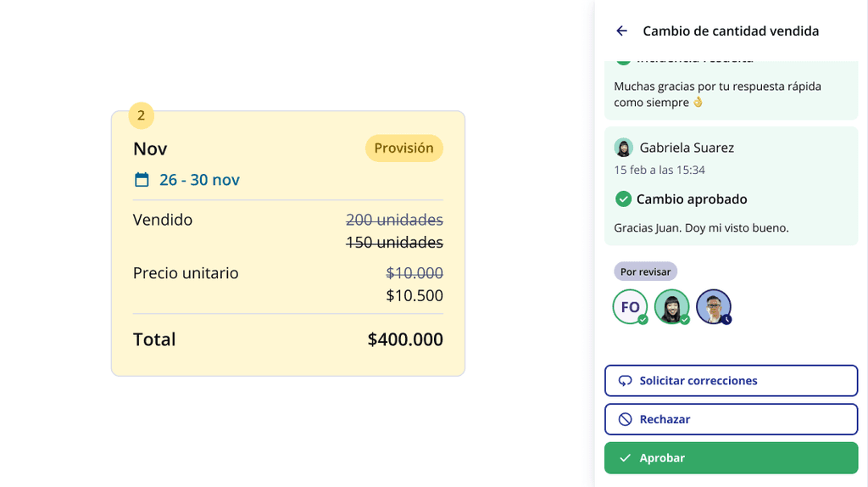Click Gabriela Suarez's small avatar in comment

[x=624, y=148]
